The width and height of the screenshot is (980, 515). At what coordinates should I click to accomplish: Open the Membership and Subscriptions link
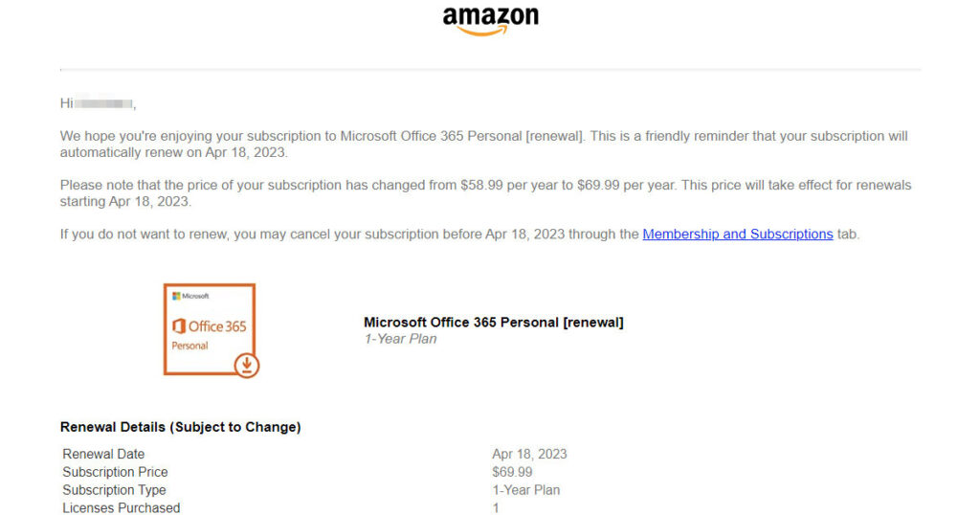(738, 235)
